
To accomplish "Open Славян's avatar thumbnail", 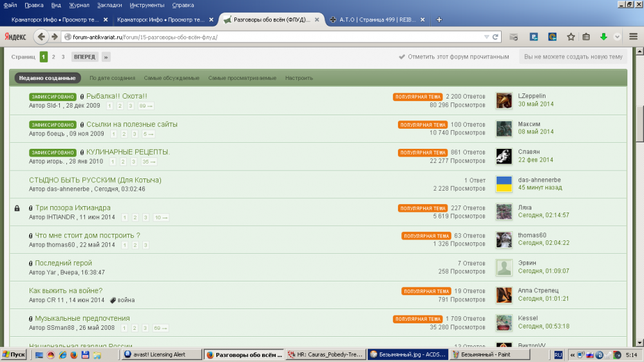I will coord(504,156).
